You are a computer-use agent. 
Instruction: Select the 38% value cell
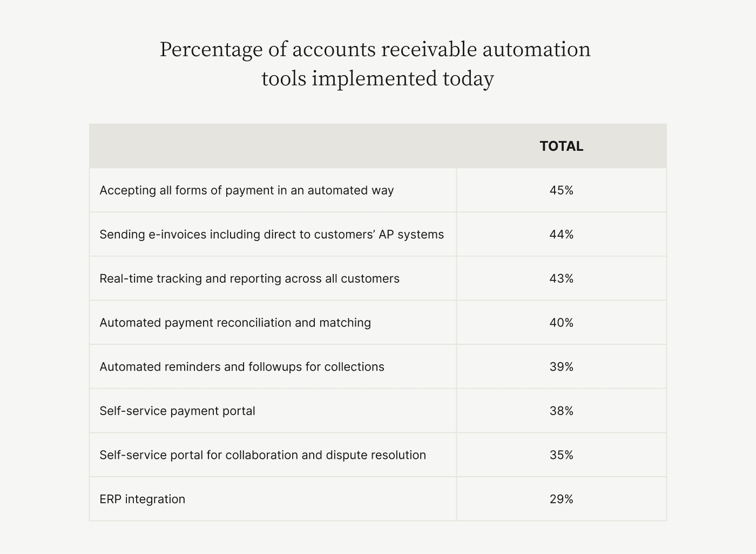(x=561, y=411)
